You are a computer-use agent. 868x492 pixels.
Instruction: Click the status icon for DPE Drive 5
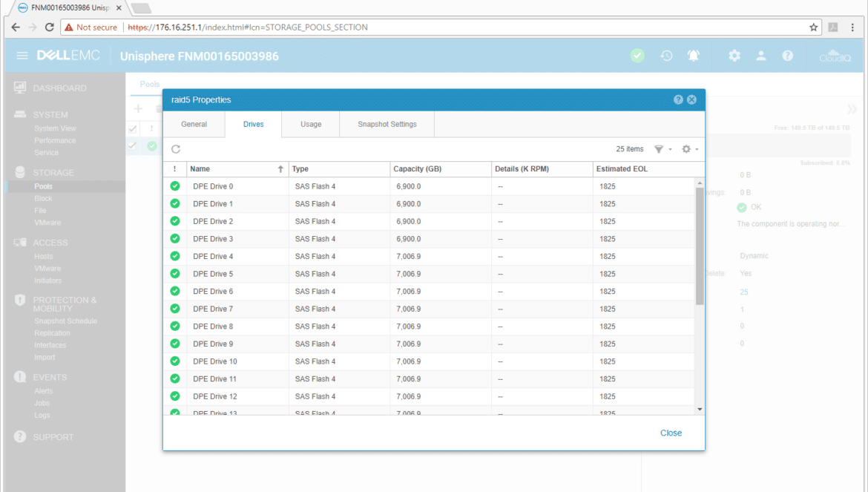point(175,273)
